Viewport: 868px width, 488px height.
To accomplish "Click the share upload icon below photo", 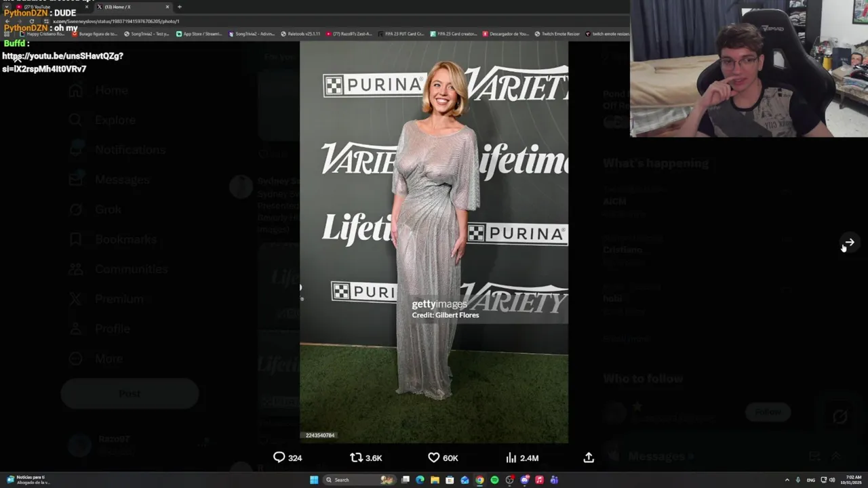I will click(x=589, y=457).
